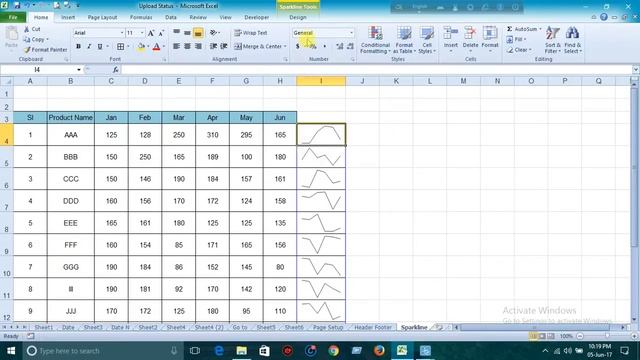Screen dimensions: 640x360
Task: Open the font size dropdown
Action: tap(142, 33)
